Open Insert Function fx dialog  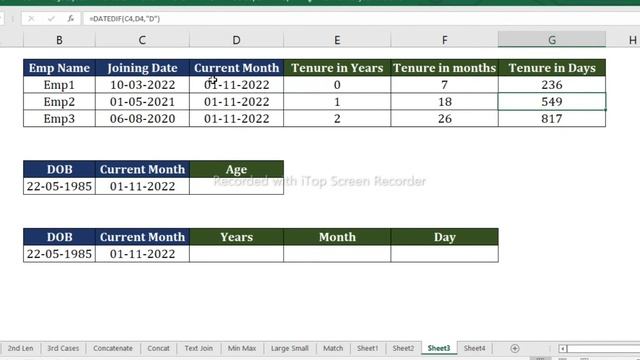click(71, 19)
